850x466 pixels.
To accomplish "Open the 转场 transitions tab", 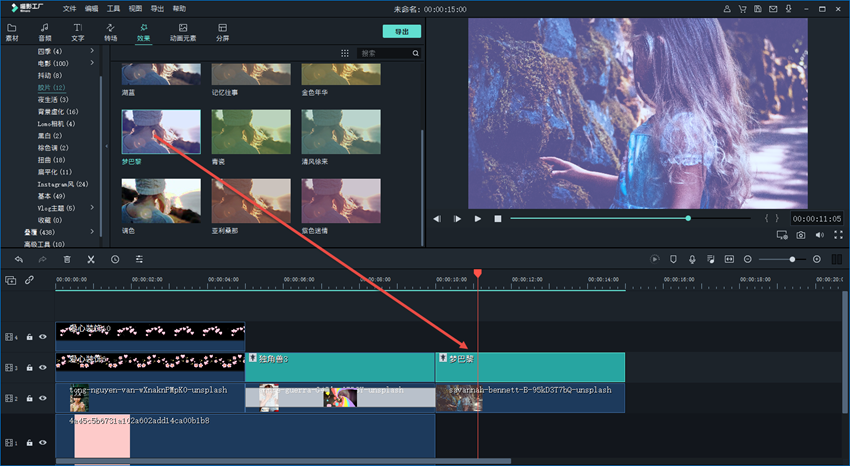I will [x=110, y=32].
